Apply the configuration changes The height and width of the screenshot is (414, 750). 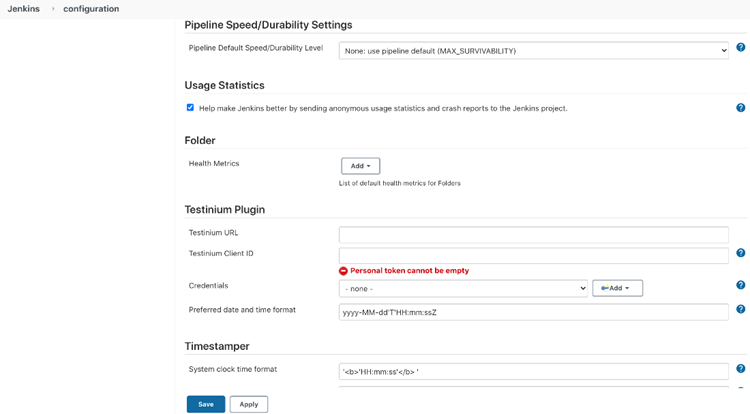pos(249,404)
